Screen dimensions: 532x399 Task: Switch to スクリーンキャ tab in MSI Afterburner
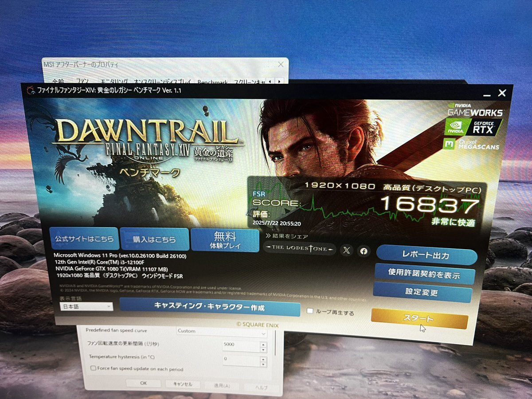pyautogui.click(x=249, y=82)
